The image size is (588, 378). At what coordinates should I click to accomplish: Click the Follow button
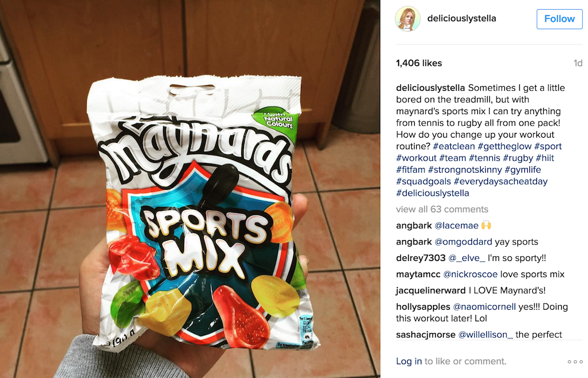point(559,19)
